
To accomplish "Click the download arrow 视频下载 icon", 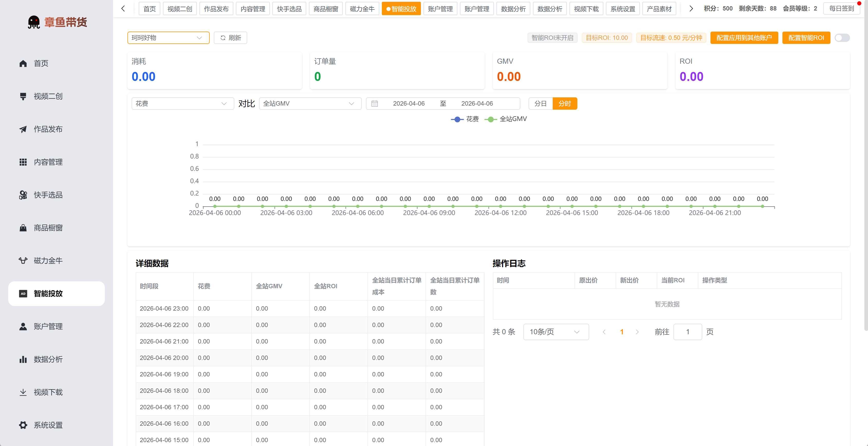I will pos(23,392).
